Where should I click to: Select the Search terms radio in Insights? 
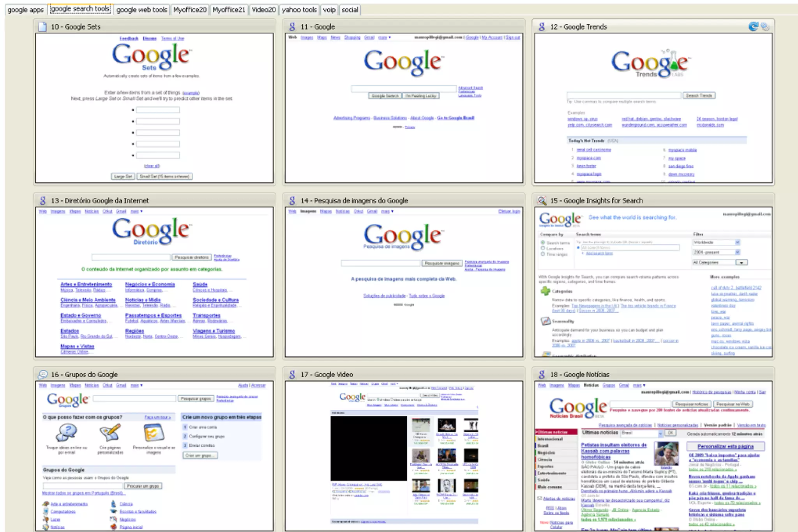(x=542, y=242)
